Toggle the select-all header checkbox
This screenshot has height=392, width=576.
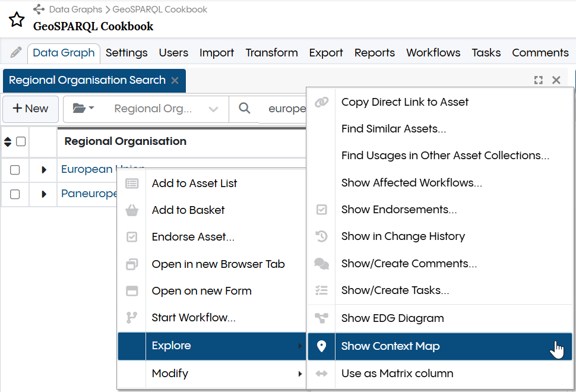click(21, 141)
